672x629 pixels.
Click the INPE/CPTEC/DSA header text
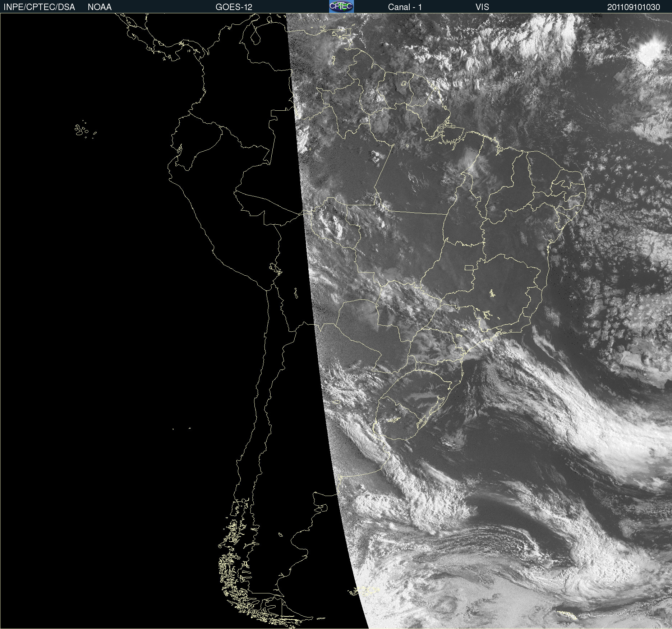(39, 7)
